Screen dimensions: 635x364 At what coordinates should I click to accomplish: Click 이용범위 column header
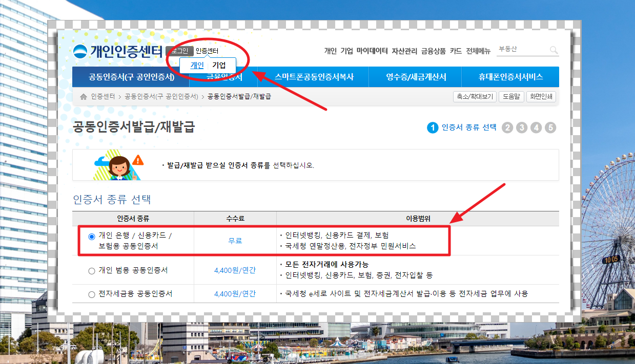pos(418,219)
